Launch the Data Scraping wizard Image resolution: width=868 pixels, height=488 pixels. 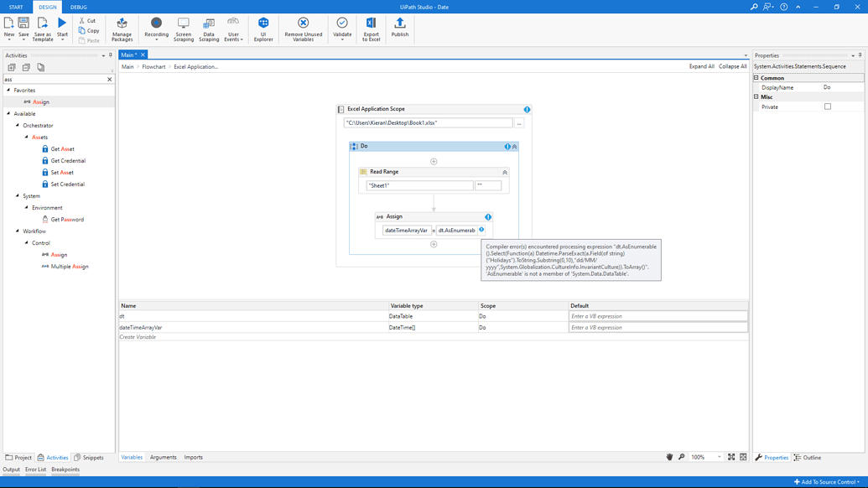[x=209, y=27]
